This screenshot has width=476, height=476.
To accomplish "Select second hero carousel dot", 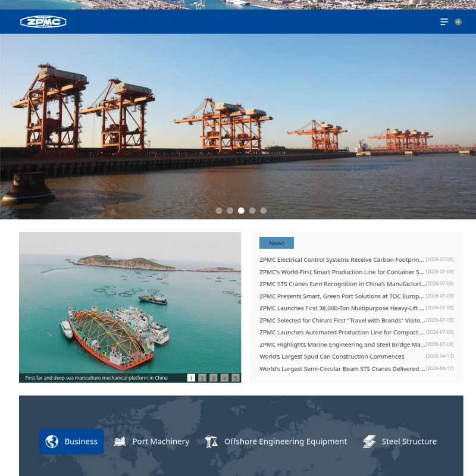I will click(230, 211).
